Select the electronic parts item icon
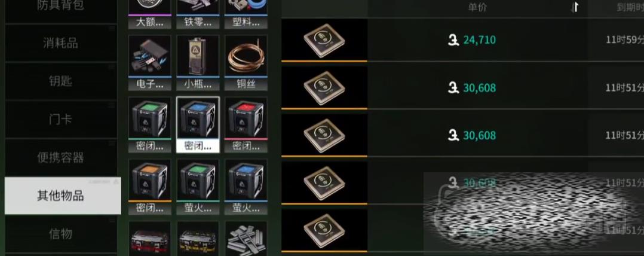 click(149, 62)
